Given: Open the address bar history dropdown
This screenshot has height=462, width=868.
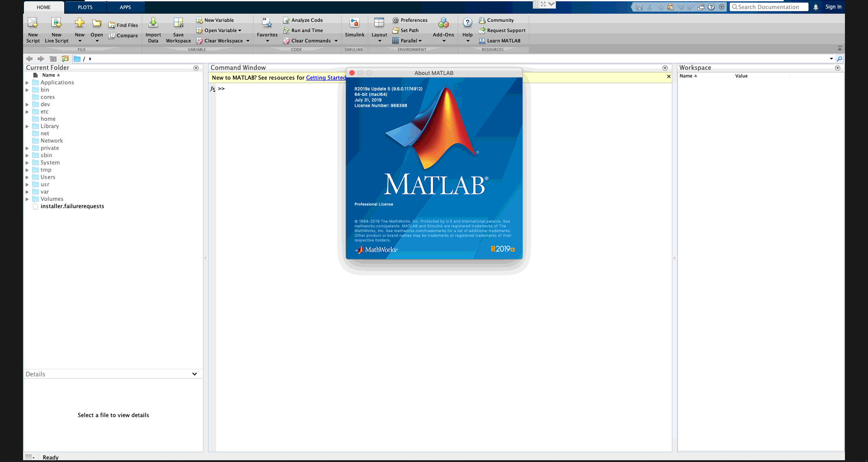Looking at the screenshot, I should tap(831, 59).
